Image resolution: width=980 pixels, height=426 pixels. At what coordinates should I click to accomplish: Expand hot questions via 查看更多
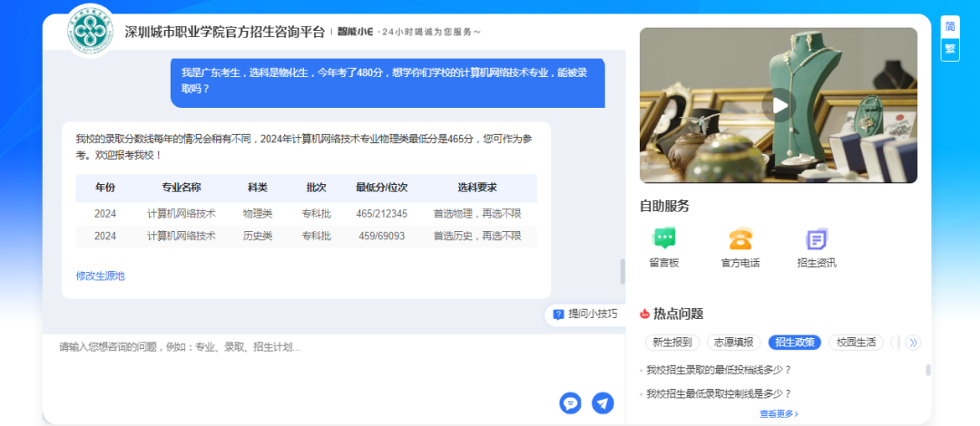coord(779,414)
